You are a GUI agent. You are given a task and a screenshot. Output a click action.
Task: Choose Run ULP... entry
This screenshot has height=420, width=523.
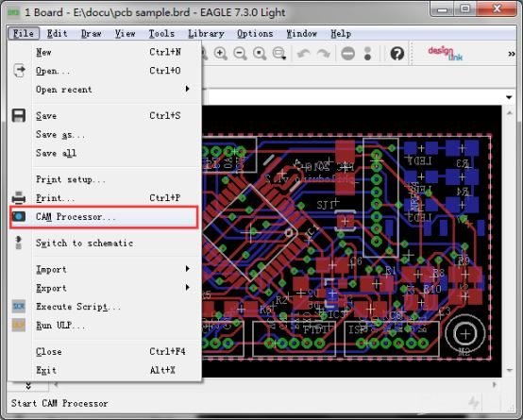(x=105, y=326)
